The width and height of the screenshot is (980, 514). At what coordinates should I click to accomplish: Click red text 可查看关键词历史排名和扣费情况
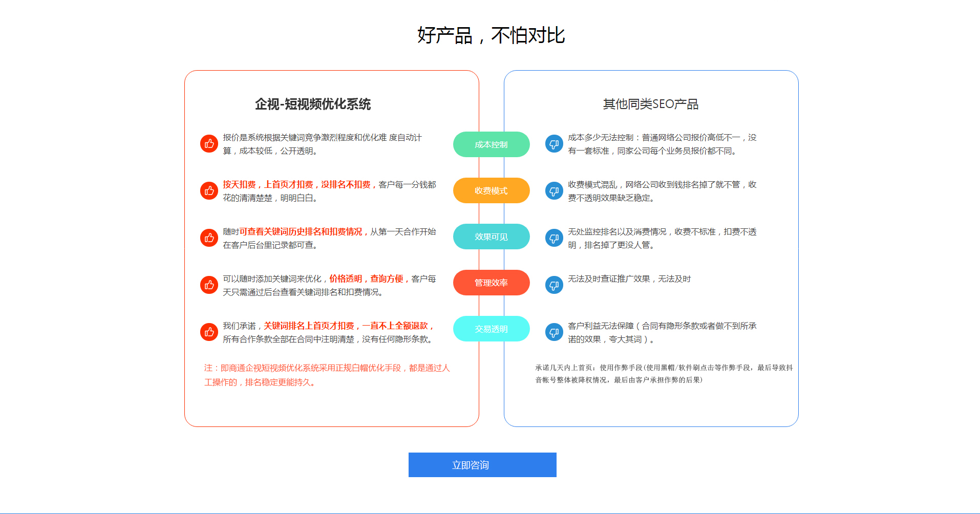coord(301,231)
